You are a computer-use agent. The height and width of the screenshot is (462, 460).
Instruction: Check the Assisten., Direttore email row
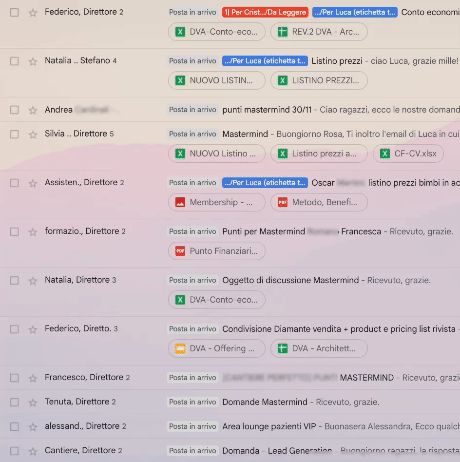(14, 183)
